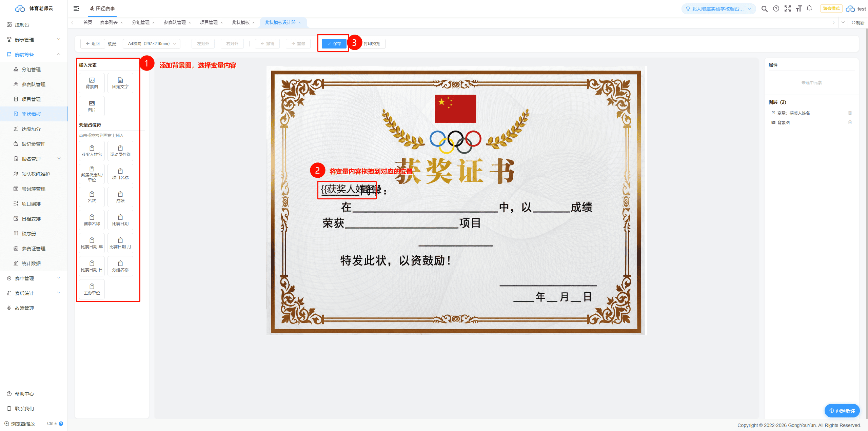Insert 运动员性别 variable placeholder

(x=120, y=151)
